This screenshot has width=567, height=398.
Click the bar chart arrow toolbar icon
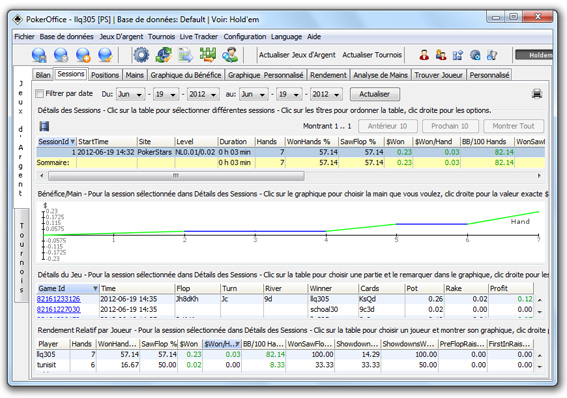coord(458,55)
